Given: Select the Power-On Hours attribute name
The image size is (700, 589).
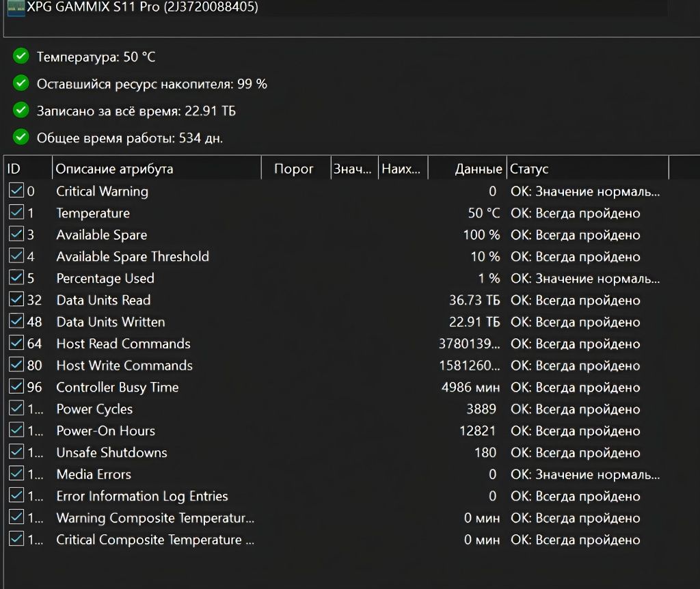Looking at the screenshot, I should tap(106, 430).
